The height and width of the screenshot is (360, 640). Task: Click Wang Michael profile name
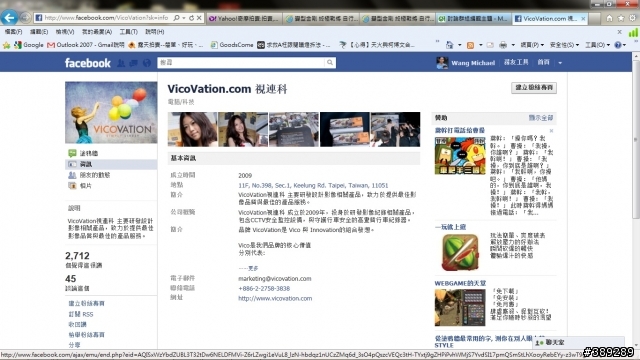tap(473, 63)
